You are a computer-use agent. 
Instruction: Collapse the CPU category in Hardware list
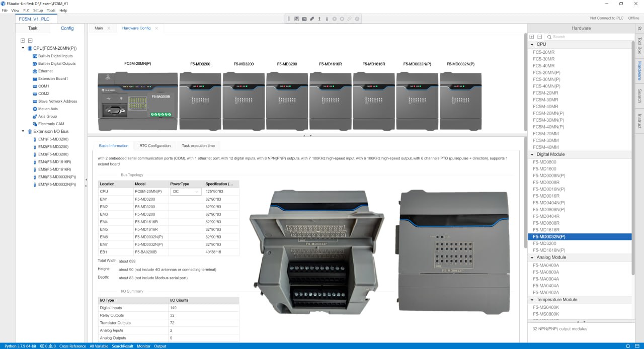(x=533, y=44)
